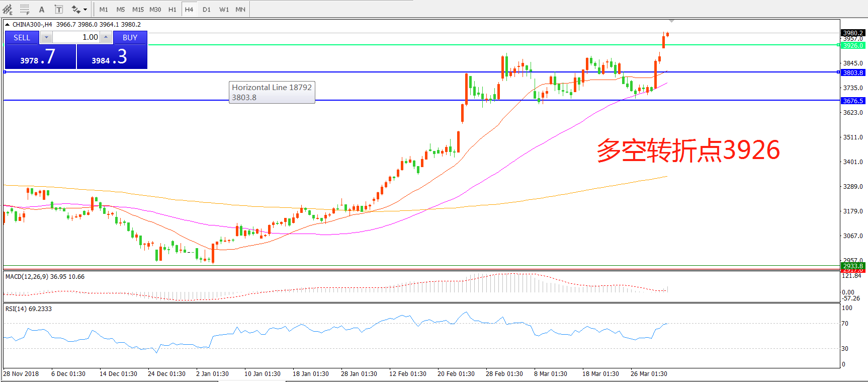The width and height of the screenshot is (868, 382).
Task: Click the lot volume field showing 1.00
Action: (x=76, y=37)
